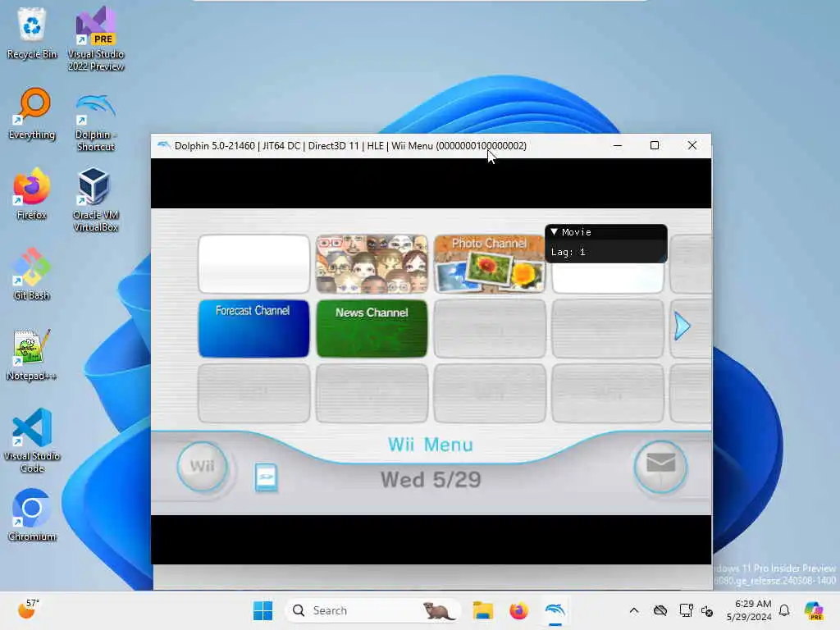Click the muted volume tray icon
The width and height of the screenshot is (840, 630).
coord(707,610)
